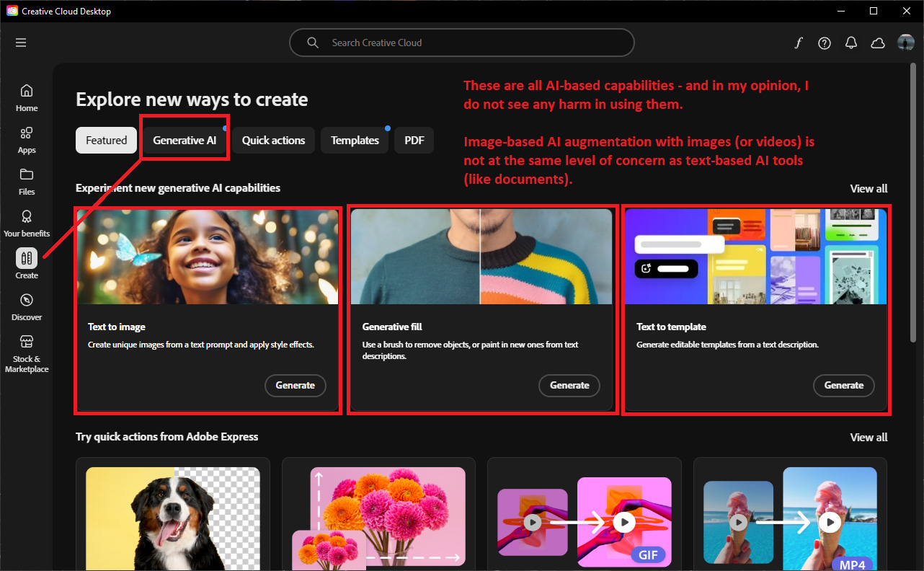
Task: Open the fonts icon in header
Action: tap(799, 43)
